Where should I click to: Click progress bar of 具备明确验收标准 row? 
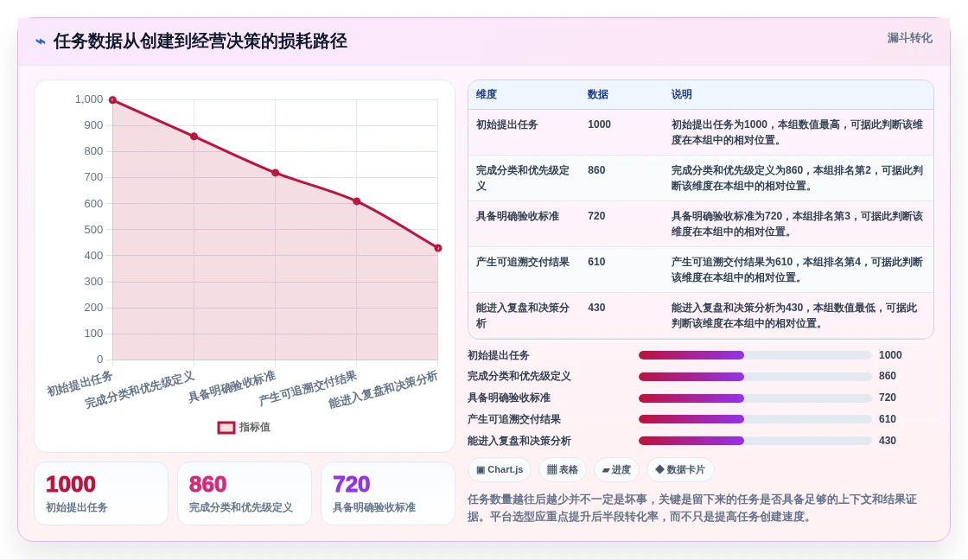click(x=755, y=398)
